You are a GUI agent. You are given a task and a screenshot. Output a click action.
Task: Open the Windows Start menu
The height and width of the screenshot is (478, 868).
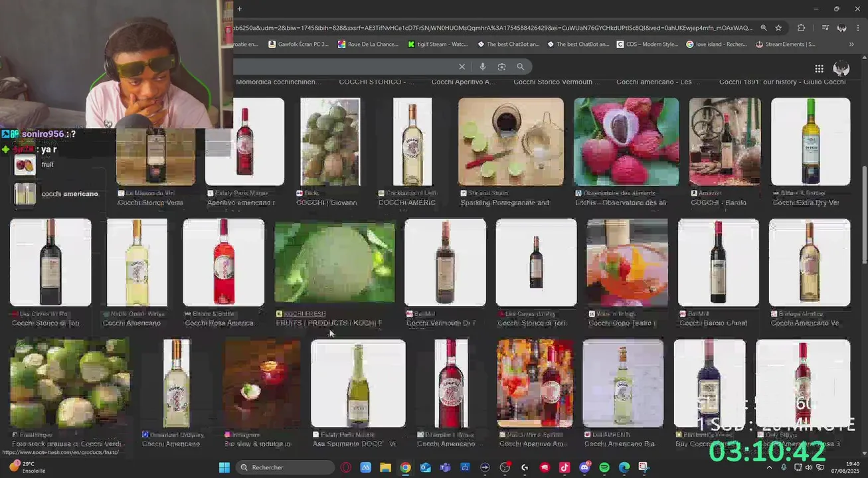click(224, 467)
